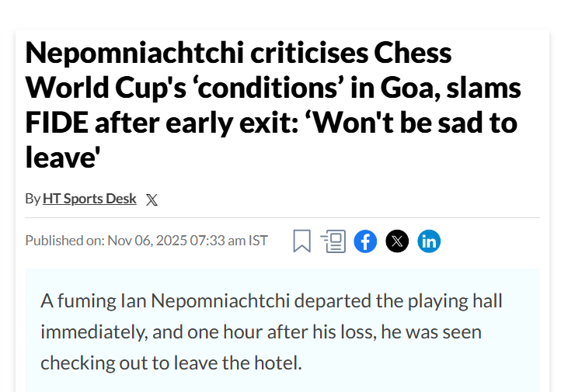The width and height of the screenshot is (561, 392).
Task: Click the 'IST' timezone text
Action: coord(258,241)
